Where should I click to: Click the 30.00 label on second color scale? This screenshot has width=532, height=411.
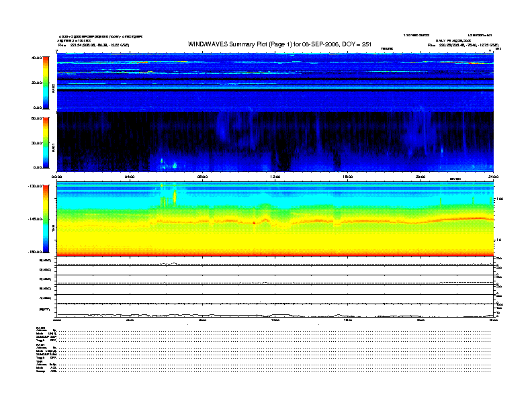point(37,143)
